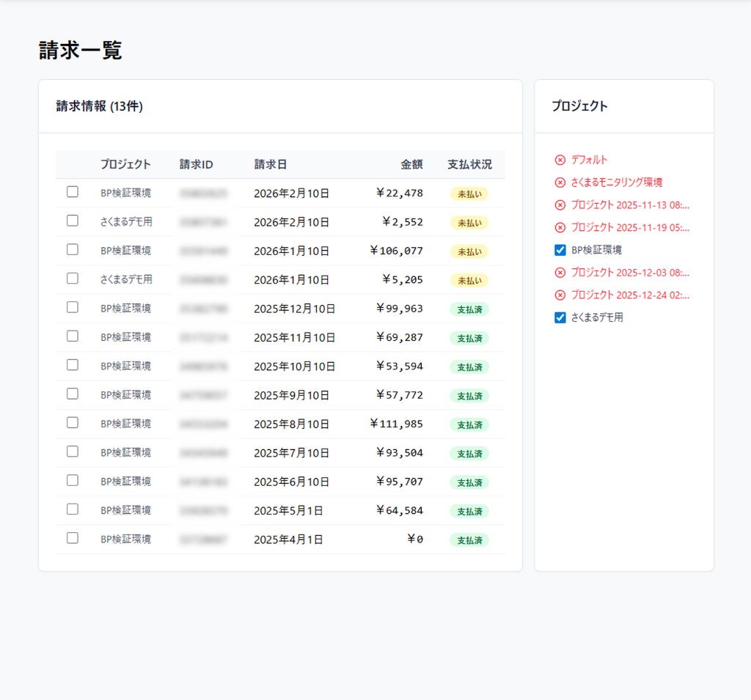Click the 2025年4月1日 date cell
This screenshot has height=700, width=751.
[x=288, y=539]
